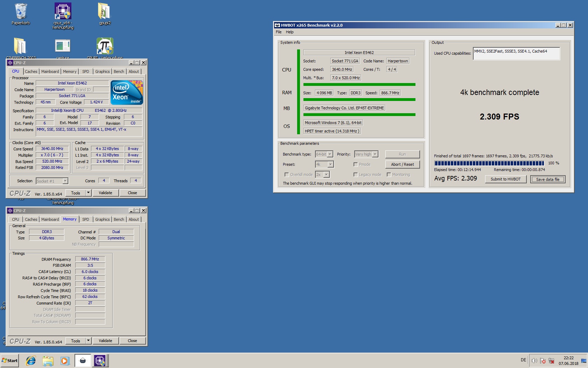The height and width of the screenshot is (368, 588).
Task: Switch to Bench tab in top CPU-Z
Action: click(x=119, y=71)
